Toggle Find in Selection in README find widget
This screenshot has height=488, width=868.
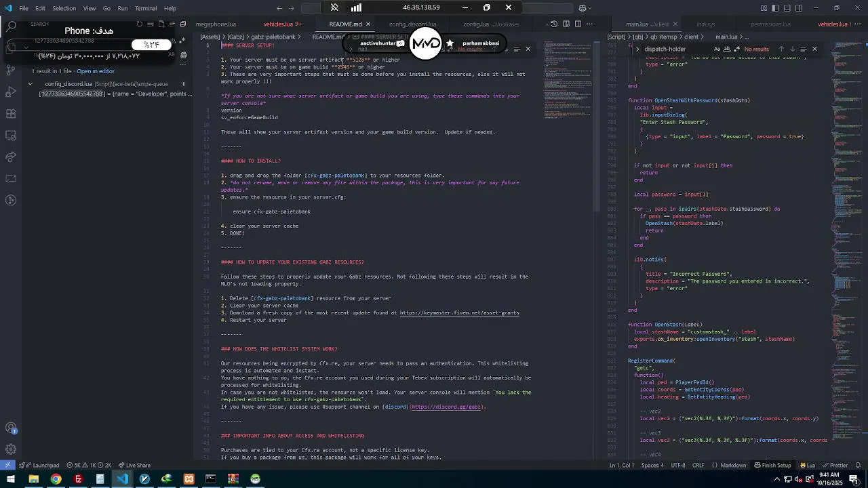click(517, 49)
